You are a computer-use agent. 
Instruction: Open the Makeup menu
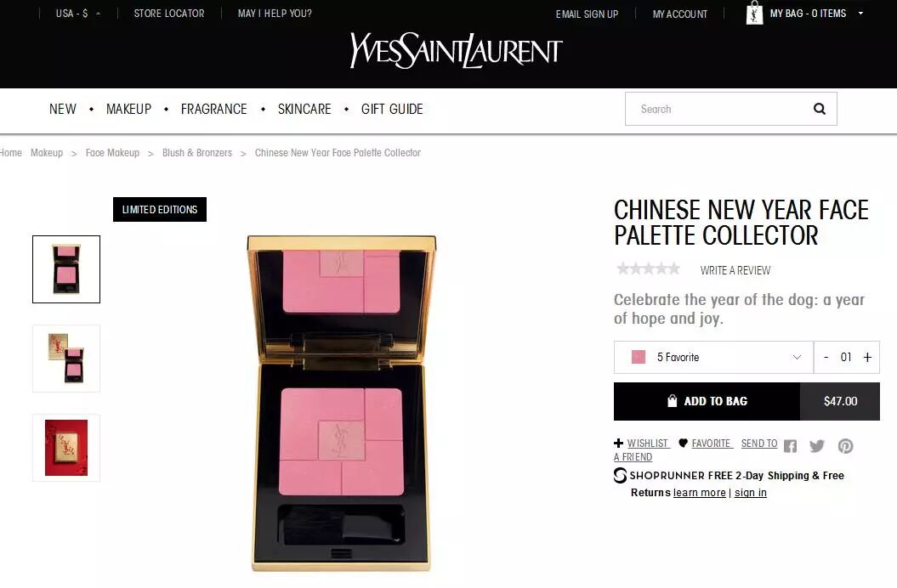128,109
